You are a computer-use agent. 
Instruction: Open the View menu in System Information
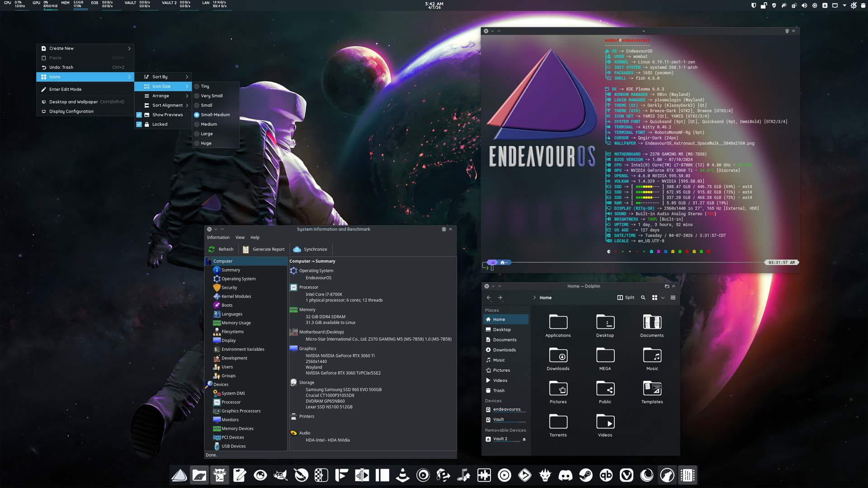(x=240, y=237)
